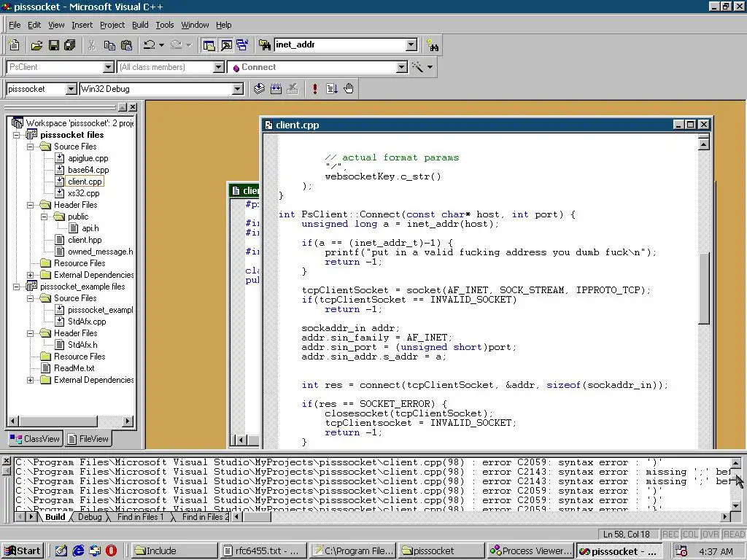Collapse the pisssocket files tree node
This screenshot has width=747, height=560.
tap(17, 135)
